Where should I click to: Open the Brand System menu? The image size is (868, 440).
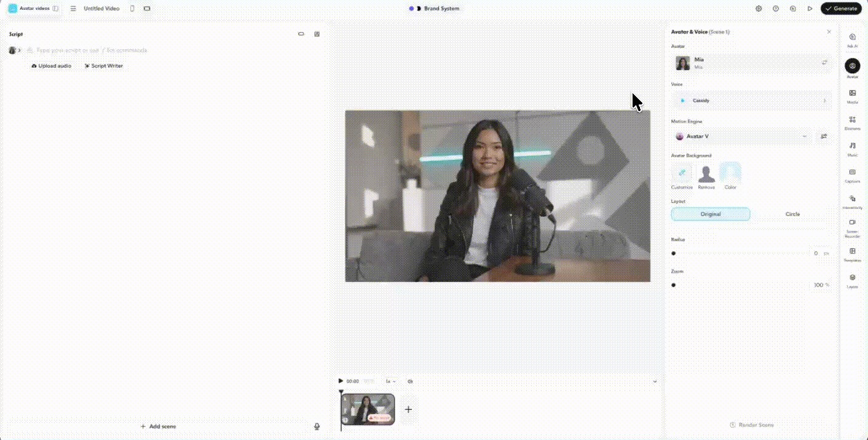435,9
